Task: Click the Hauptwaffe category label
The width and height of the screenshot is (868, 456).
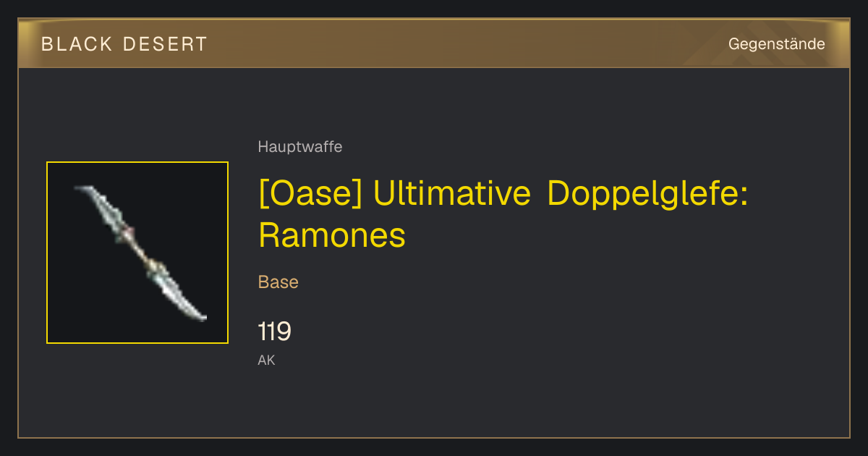Action: coord(299,147)
